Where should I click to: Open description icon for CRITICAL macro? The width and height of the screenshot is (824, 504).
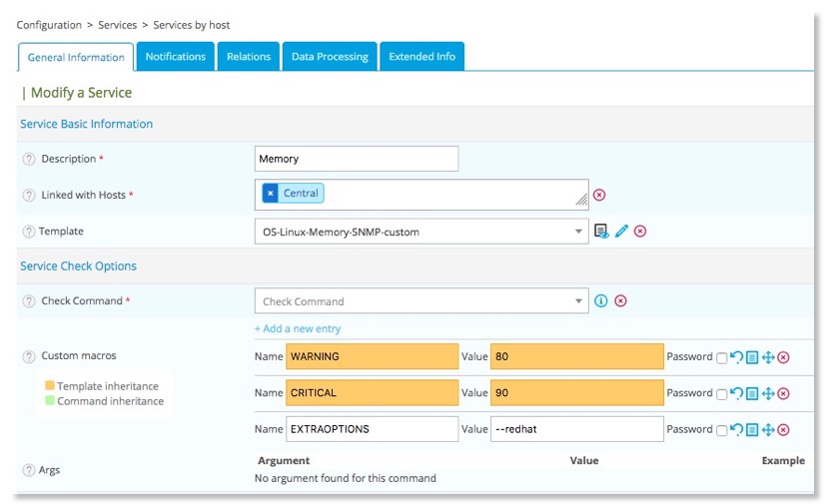click(x=752, y=393)
